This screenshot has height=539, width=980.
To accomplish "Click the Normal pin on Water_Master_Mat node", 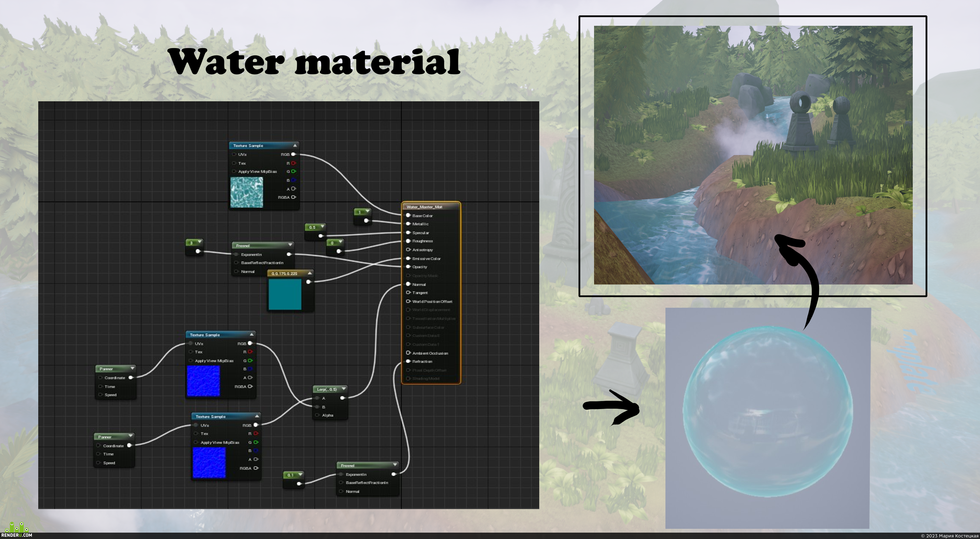I will coord(408,284).
